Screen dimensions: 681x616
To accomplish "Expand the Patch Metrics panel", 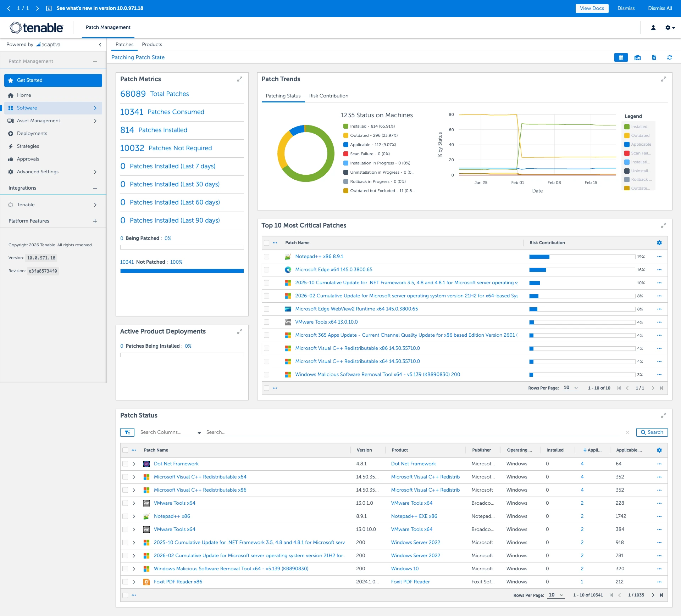I will pyautogui.click(x=240, y=79).
